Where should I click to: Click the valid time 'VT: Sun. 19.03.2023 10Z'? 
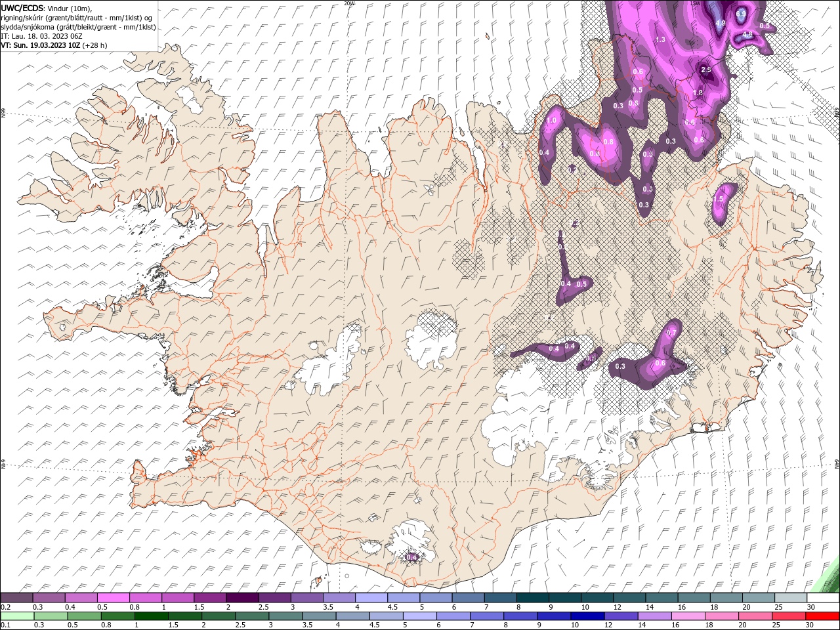[41, 45]
